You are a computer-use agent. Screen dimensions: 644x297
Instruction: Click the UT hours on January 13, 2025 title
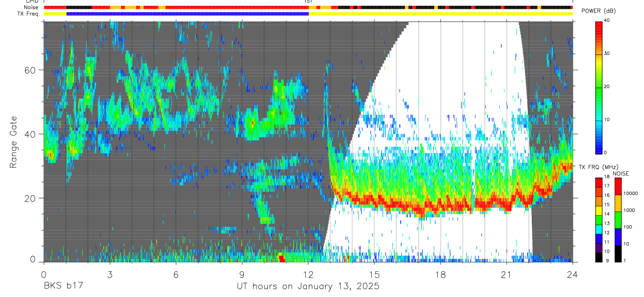pyautogui.click(x=308, y=286)
